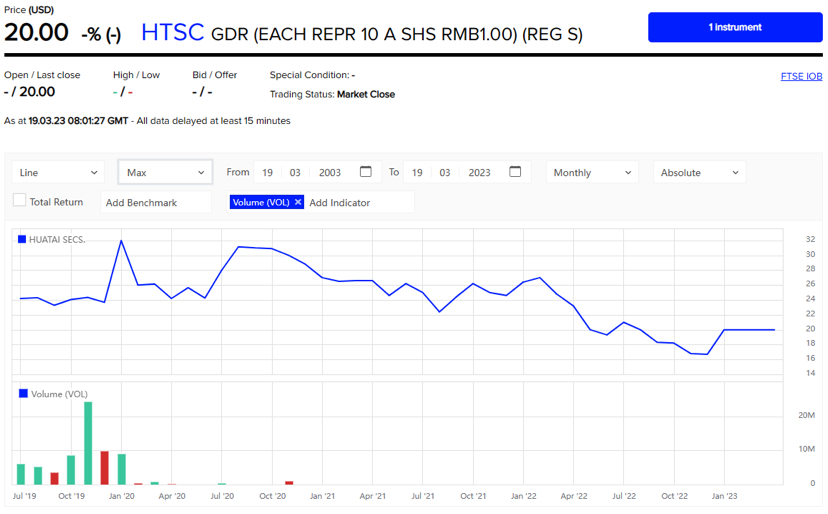Viewport: 828px width, 514px height.
Task: Click the tallest green volume bar
Action: tap(88, 443)
